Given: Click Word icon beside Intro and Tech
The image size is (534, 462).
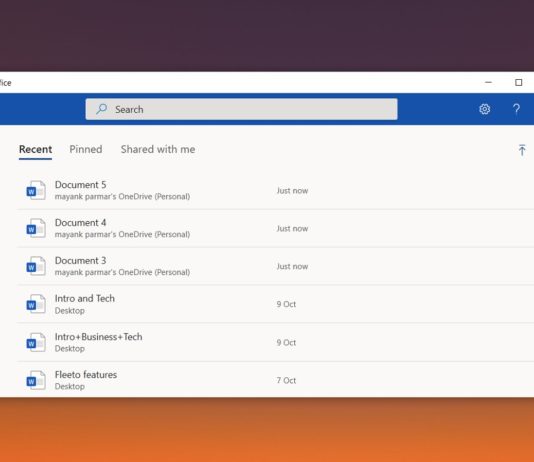Looking at the screenshot, I should pyautogui.click(x=36, y=304).
